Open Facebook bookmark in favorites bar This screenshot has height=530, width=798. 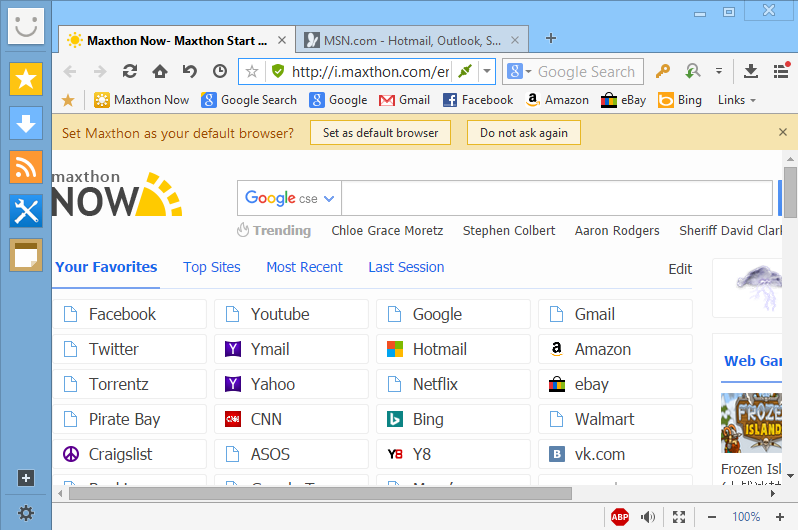478,100
